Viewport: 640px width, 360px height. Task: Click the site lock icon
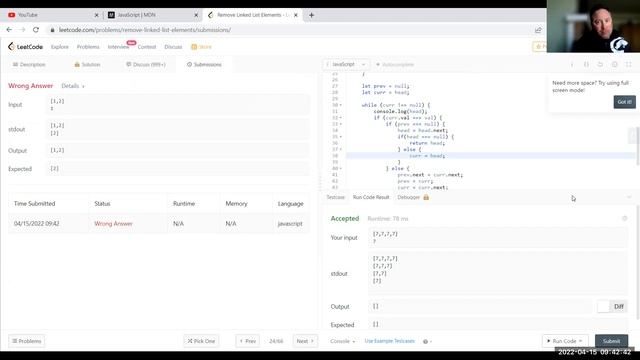[x=52, y=30]
